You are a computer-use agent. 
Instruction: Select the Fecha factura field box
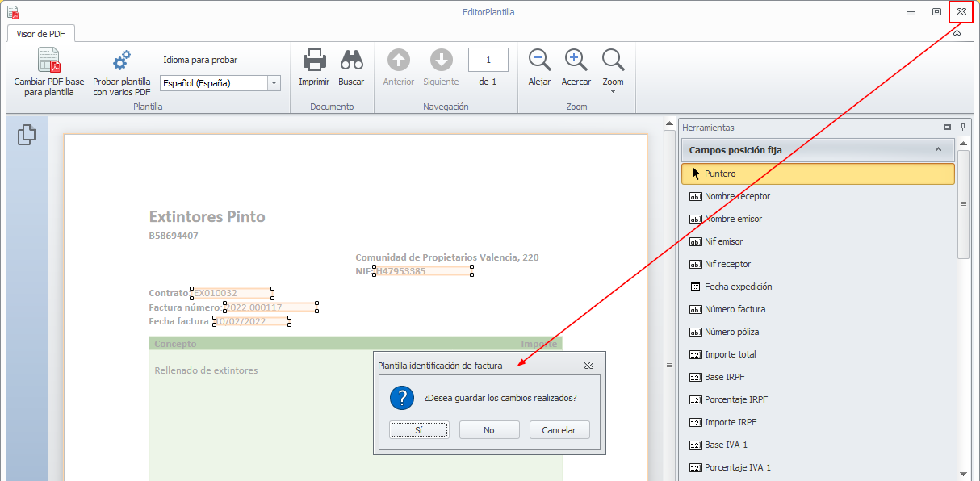coord(252,321)
